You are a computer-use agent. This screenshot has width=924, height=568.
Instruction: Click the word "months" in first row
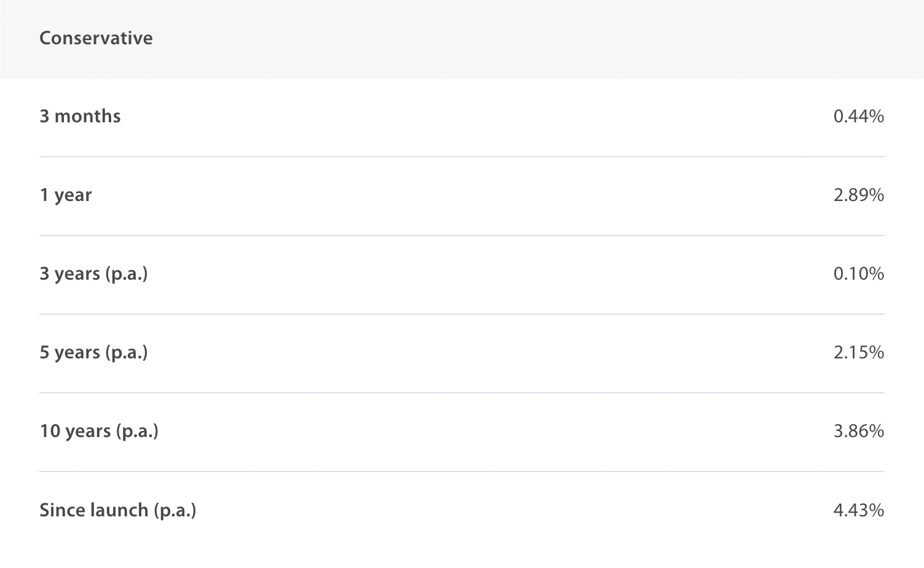coord(87,116)
